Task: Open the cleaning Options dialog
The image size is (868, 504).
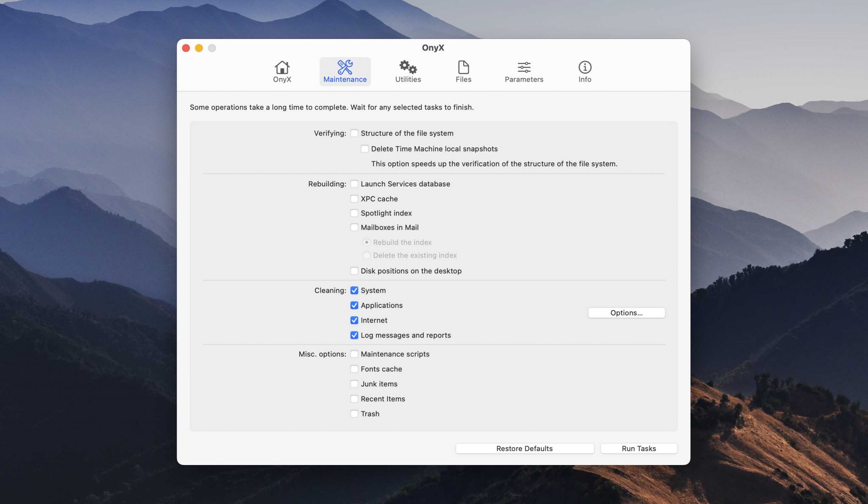Action: [626, 313]
